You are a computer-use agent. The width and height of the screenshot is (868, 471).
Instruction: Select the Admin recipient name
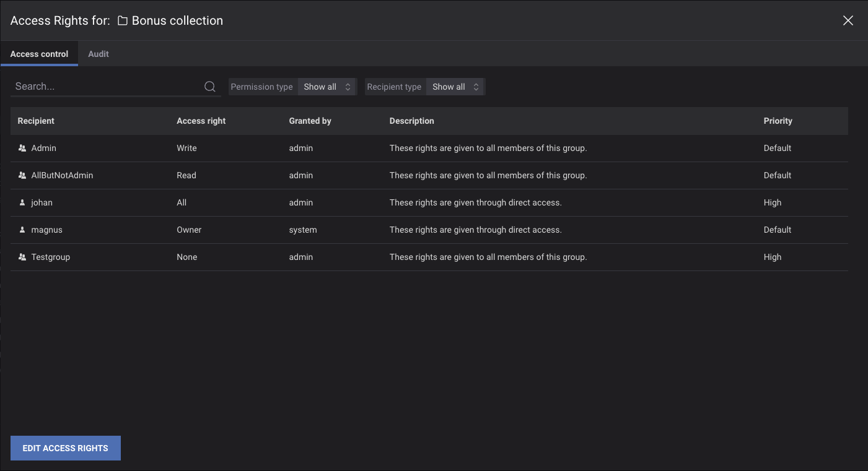tap(44, 148)
